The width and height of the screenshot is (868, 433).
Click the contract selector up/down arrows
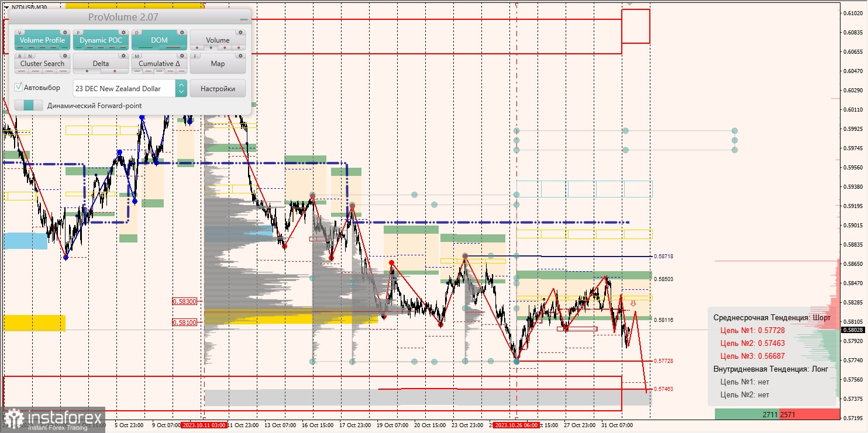181,88
